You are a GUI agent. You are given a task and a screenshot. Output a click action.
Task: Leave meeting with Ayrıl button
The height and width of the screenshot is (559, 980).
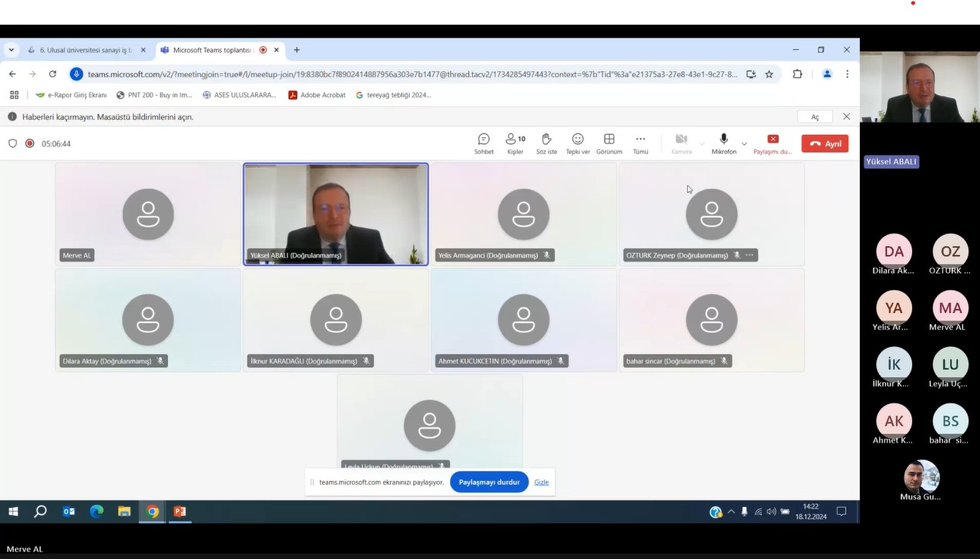[x=824, y=143]
